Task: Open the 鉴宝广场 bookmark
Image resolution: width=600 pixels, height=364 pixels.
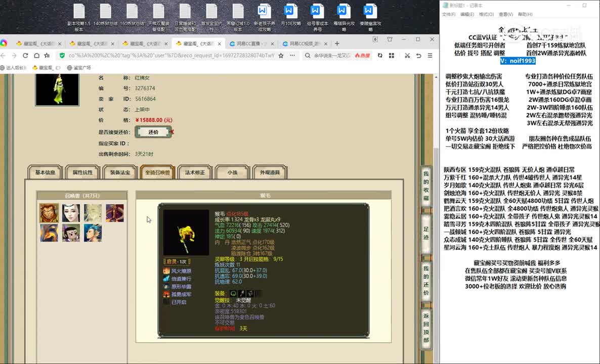Action: 79,68
